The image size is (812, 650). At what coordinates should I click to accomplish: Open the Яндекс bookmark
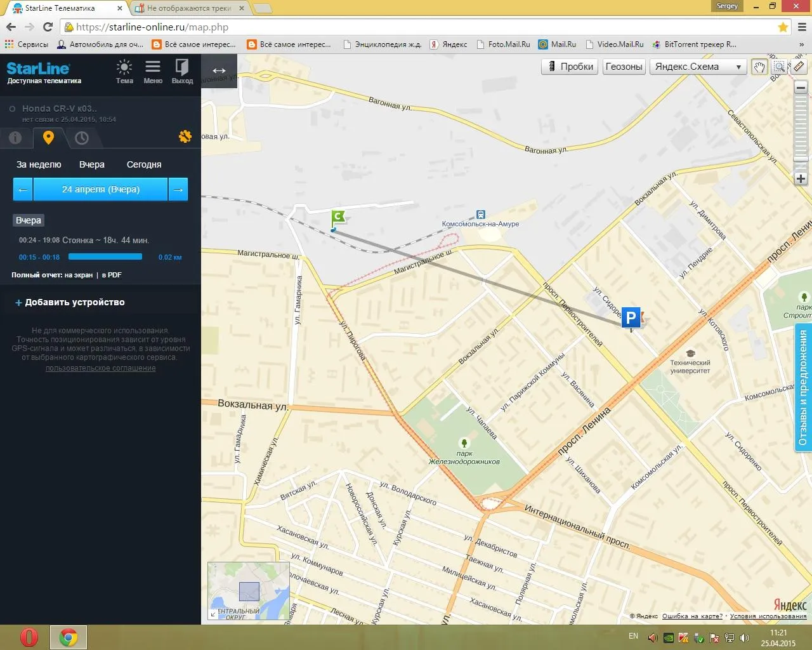tap(449, 44)
